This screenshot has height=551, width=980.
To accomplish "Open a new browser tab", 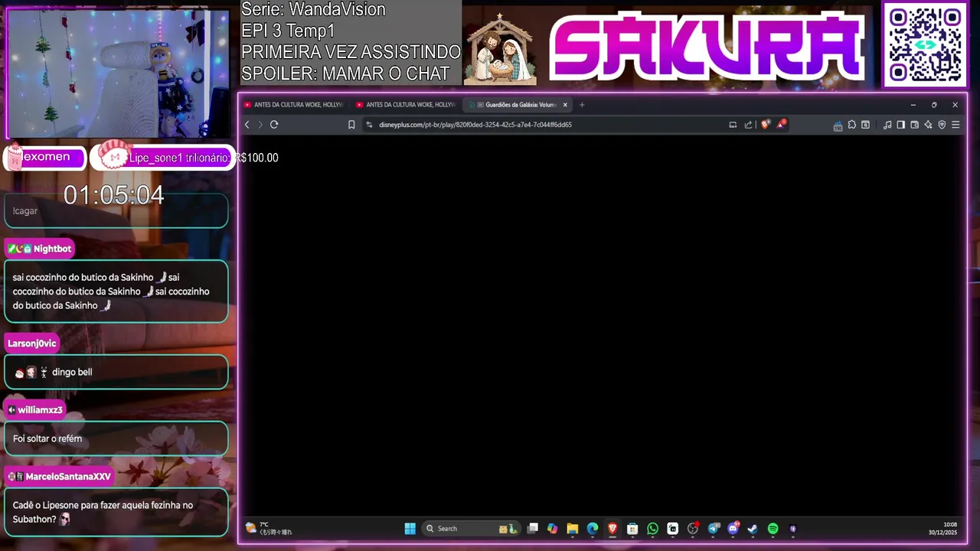I will click(x=582, y=105).
